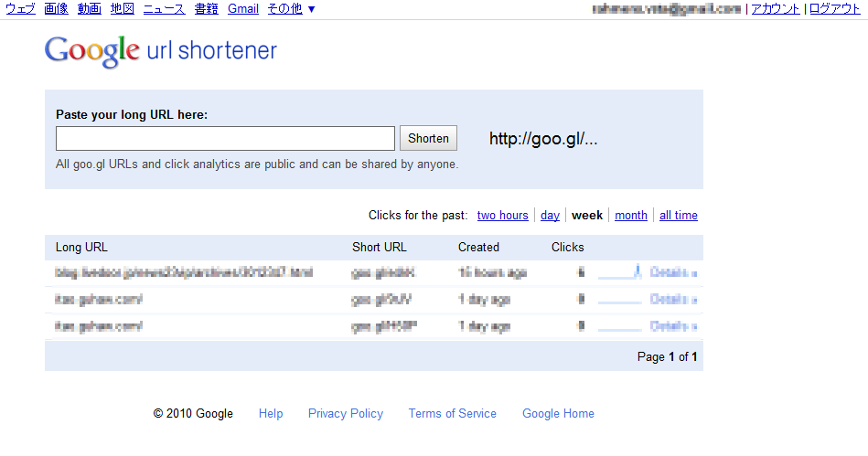Open the Terms of Service footer link
868x456 pixels.
(x=452, y=413)
